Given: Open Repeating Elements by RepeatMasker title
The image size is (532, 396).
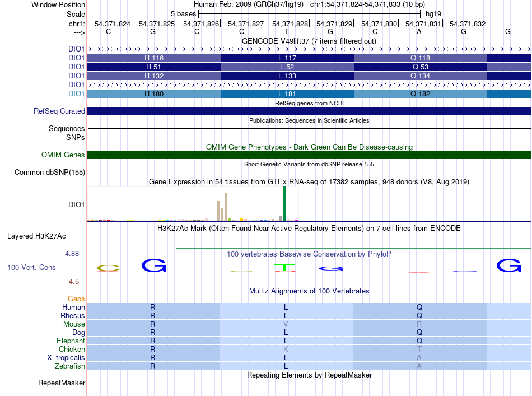Looking at the screenshot, I should pos(309,375).
